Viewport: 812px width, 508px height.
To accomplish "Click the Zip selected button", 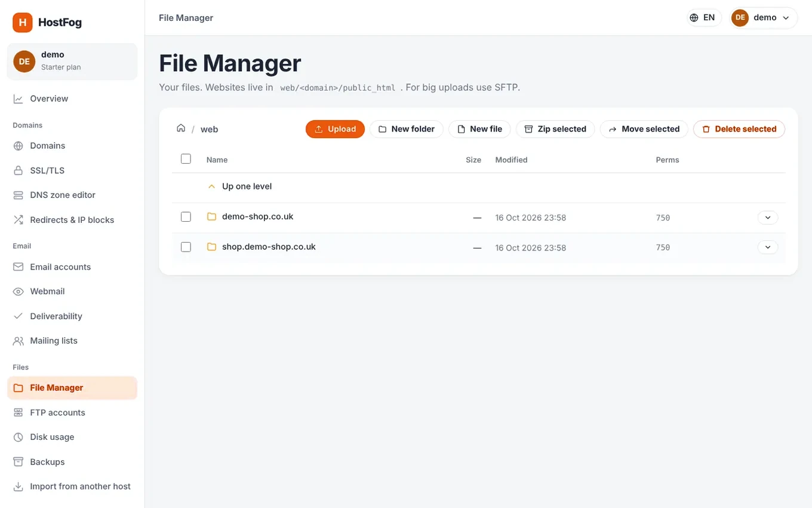I will coord(555,129).
